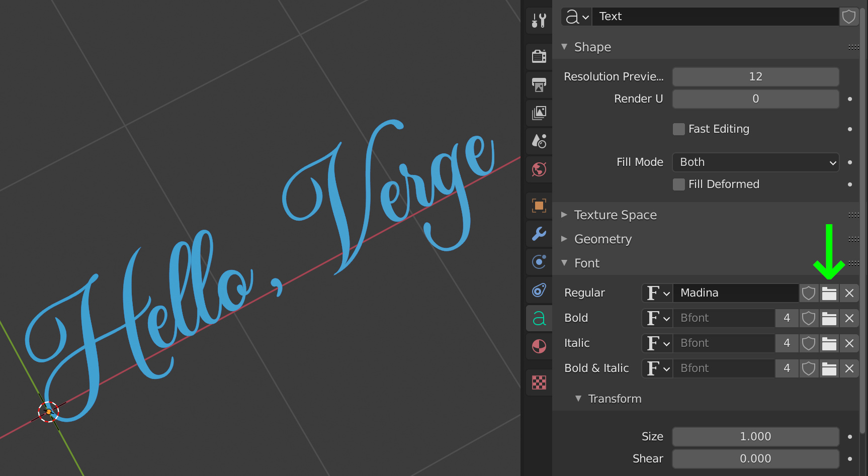Toggle fake user for Italic font
The width and height of the screenshot is (868, 476).
pos(809,343)
